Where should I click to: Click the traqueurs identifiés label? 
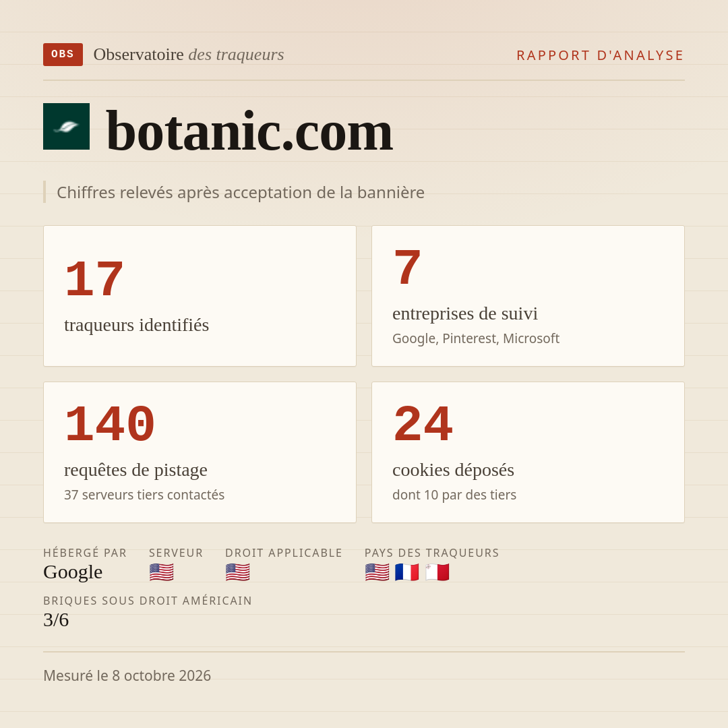[136, 325]
